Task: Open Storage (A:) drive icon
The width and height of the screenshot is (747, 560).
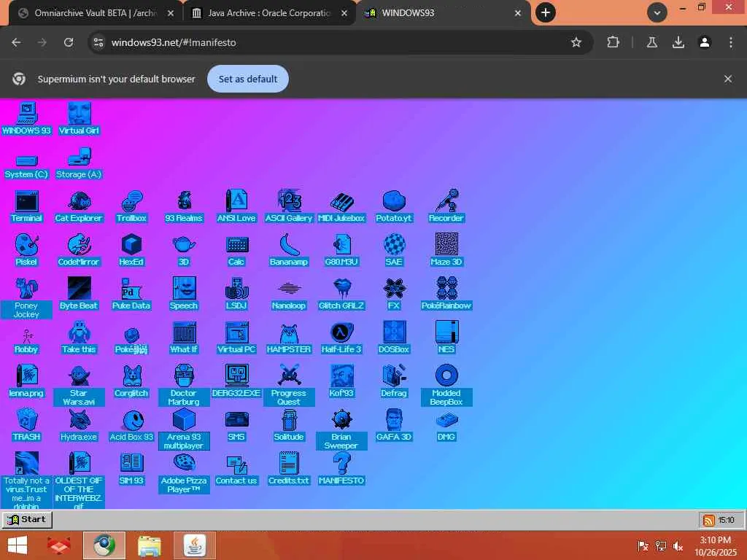Action: pyautogui.click(x=79, y=163)
